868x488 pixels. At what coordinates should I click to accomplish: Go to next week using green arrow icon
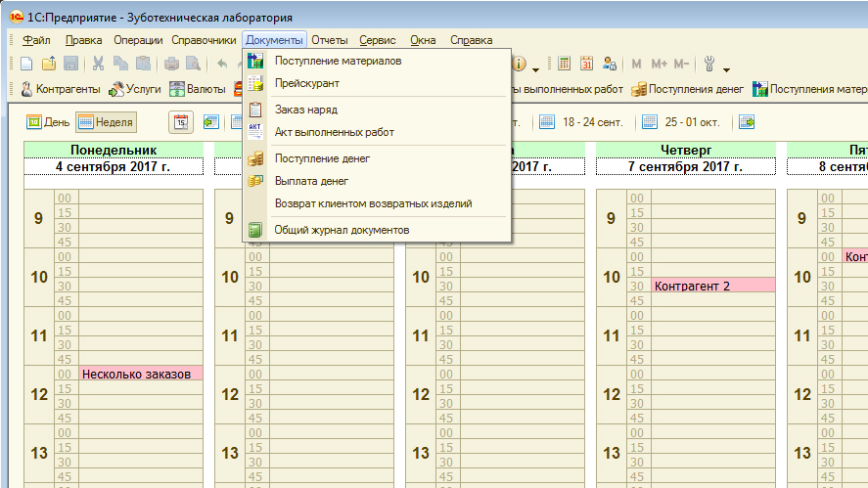coord(748,122)
